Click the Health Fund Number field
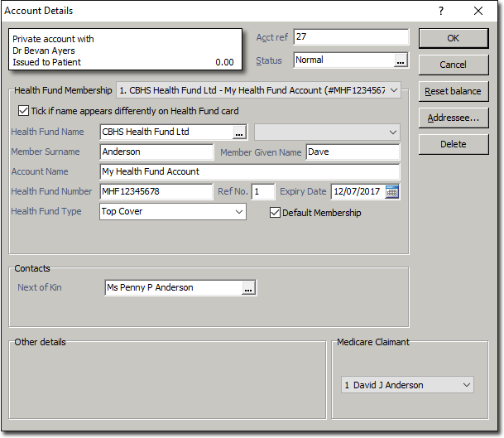The height and width of the screenshot is (438, 504). (156, 192)
